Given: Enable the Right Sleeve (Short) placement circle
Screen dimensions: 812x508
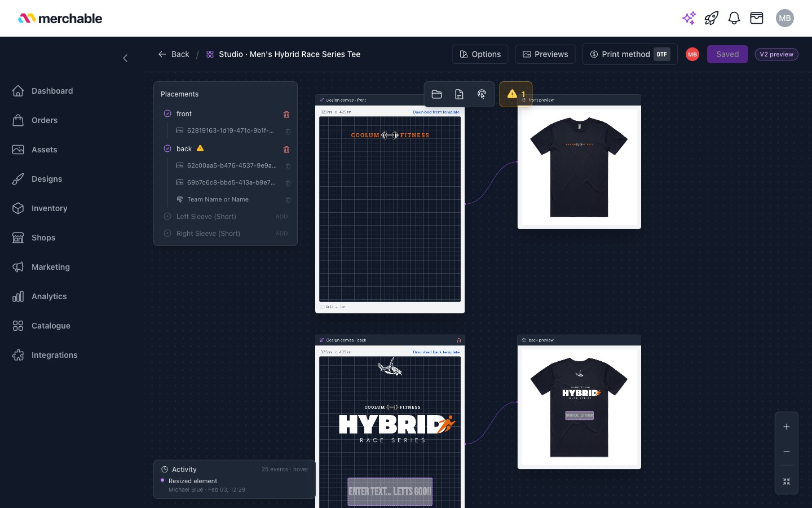Looking at the screenshot, I should (x=167, y=233).
